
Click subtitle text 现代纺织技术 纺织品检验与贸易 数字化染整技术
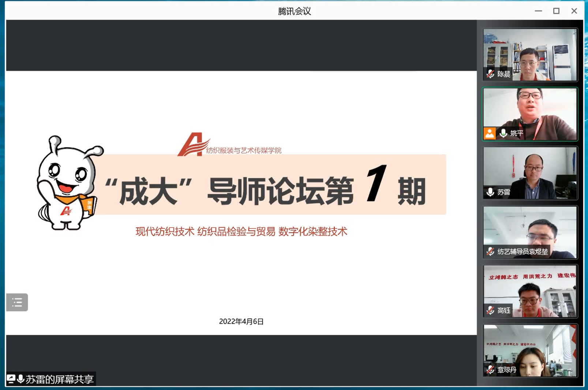(241, 231)
